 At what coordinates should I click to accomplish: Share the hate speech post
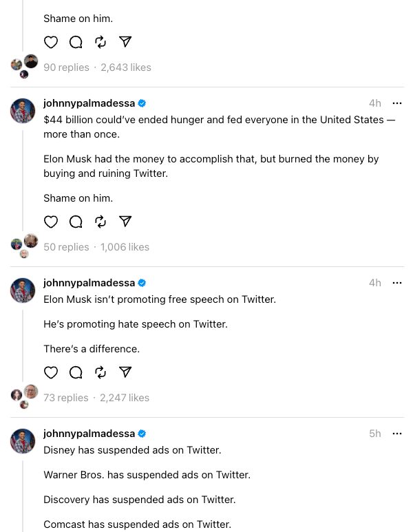(x=125, y=372)
